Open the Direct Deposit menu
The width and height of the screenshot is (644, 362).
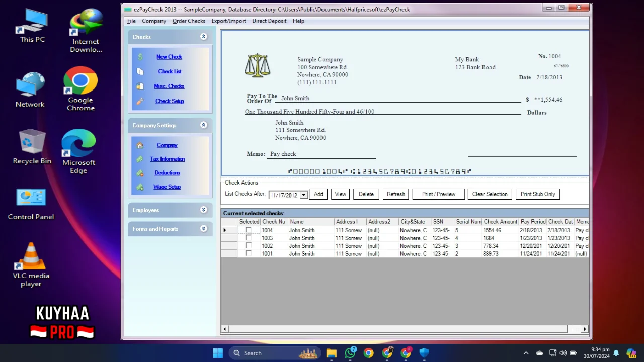click(269, 21)
